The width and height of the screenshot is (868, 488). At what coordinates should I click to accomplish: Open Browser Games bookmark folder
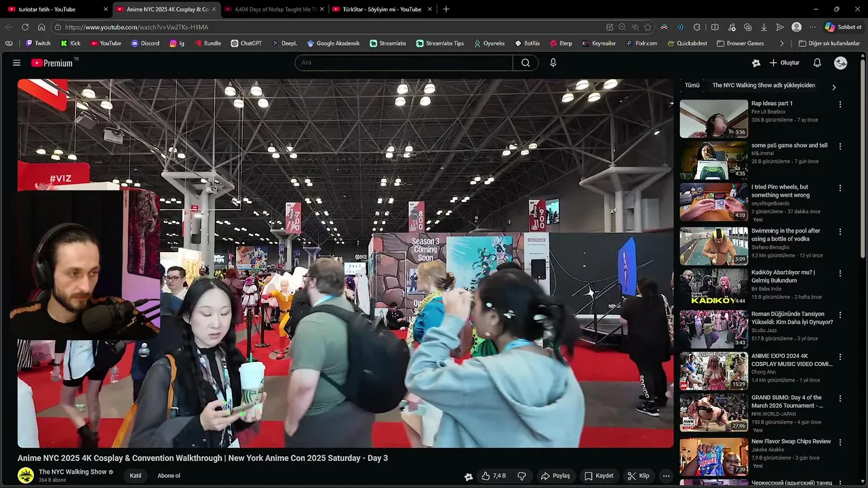tap(741, 43)
